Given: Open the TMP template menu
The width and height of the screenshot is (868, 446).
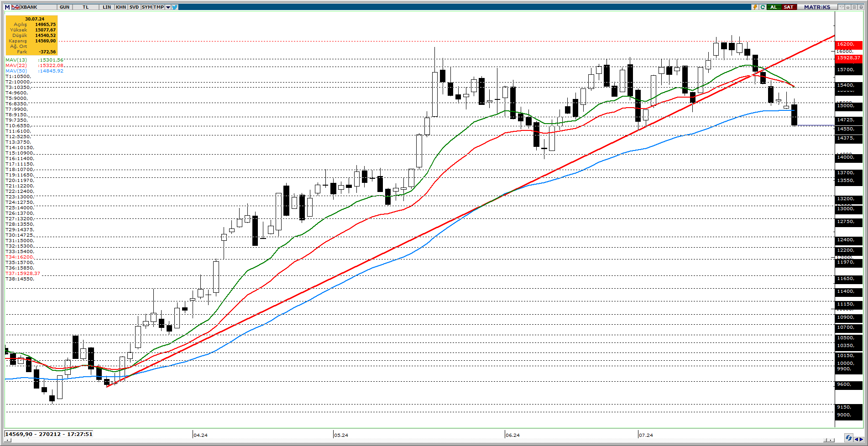Looking at the screenshot, I should (x=158, y=7).
